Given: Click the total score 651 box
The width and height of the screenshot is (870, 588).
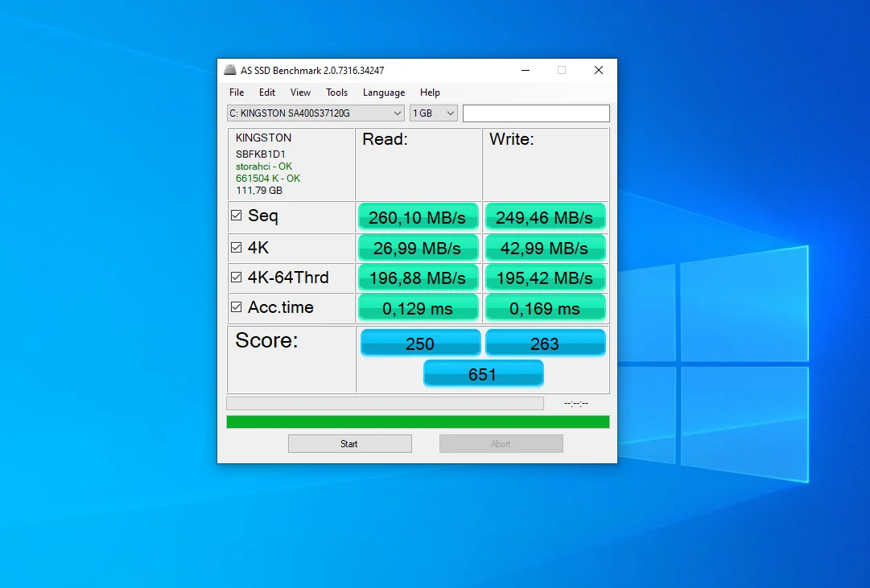Looking at the screenshot, I should (x=483, y=374).
